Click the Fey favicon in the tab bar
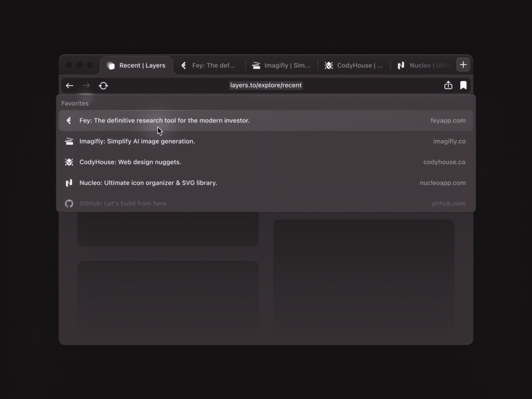The image size is (532, 399). (x=183, y=65)
